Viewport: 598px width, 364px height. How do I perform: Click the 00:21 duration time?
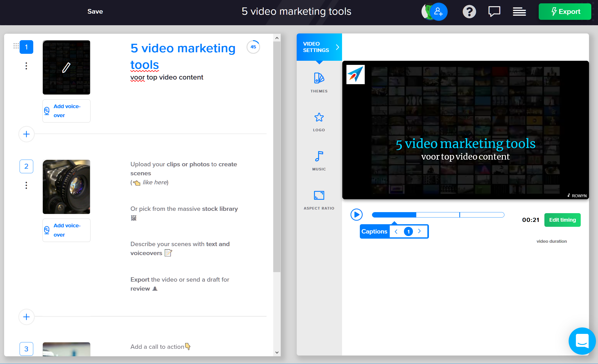point(530,220)
